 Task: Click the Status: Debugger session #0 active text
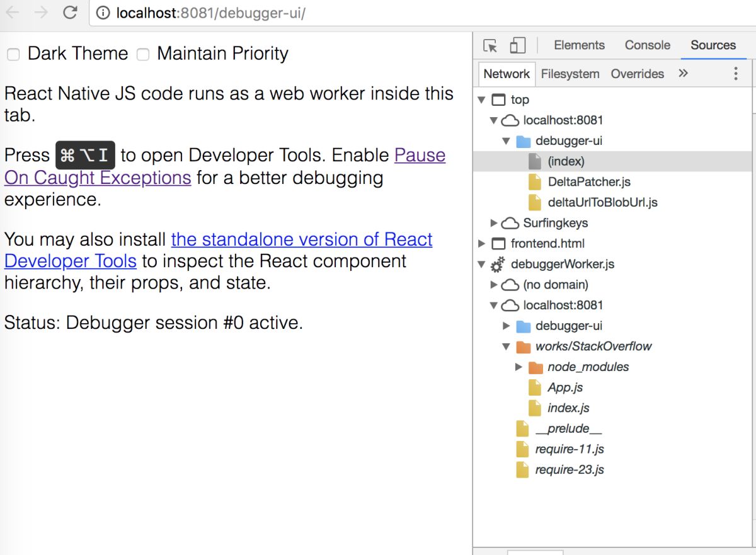point(154,323)
